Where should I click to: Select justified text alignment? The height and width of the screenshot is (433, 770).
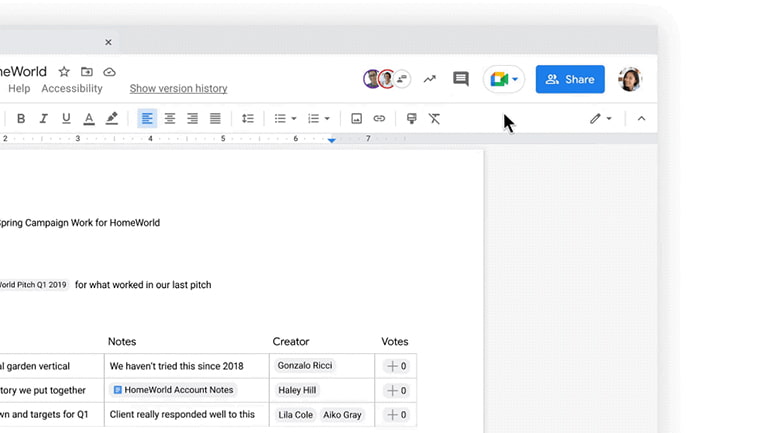215,118
